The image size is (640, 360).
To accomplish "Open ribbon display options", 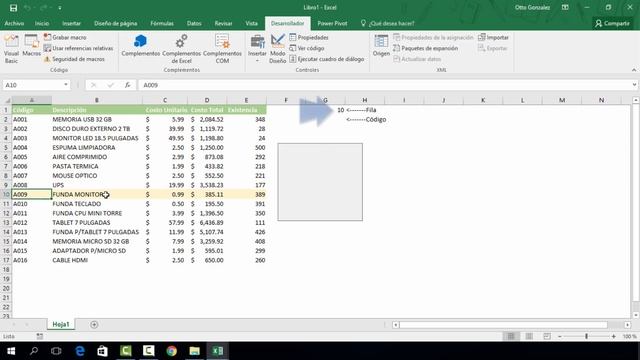I will click(x=565, y=7).
